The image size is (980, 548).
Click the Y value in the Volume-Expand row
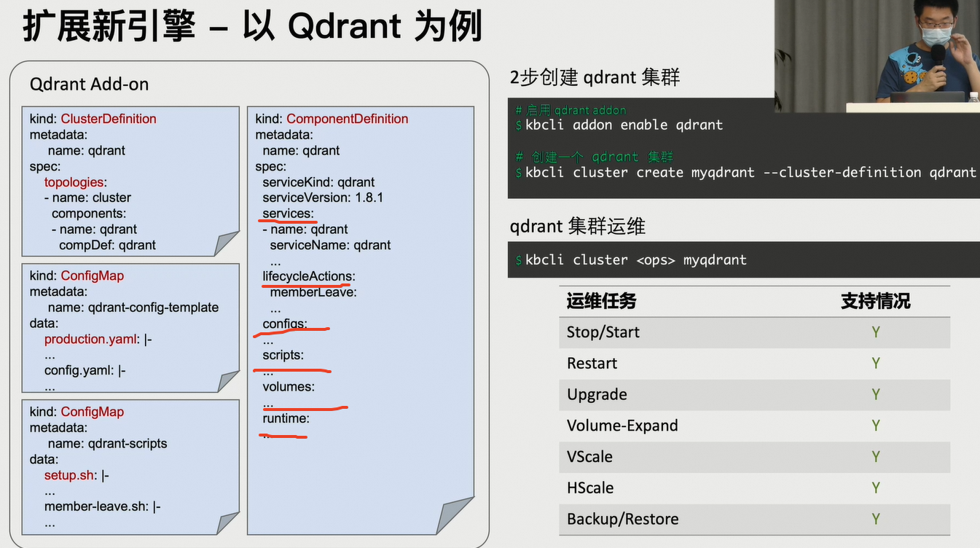[x=876, y=426]
